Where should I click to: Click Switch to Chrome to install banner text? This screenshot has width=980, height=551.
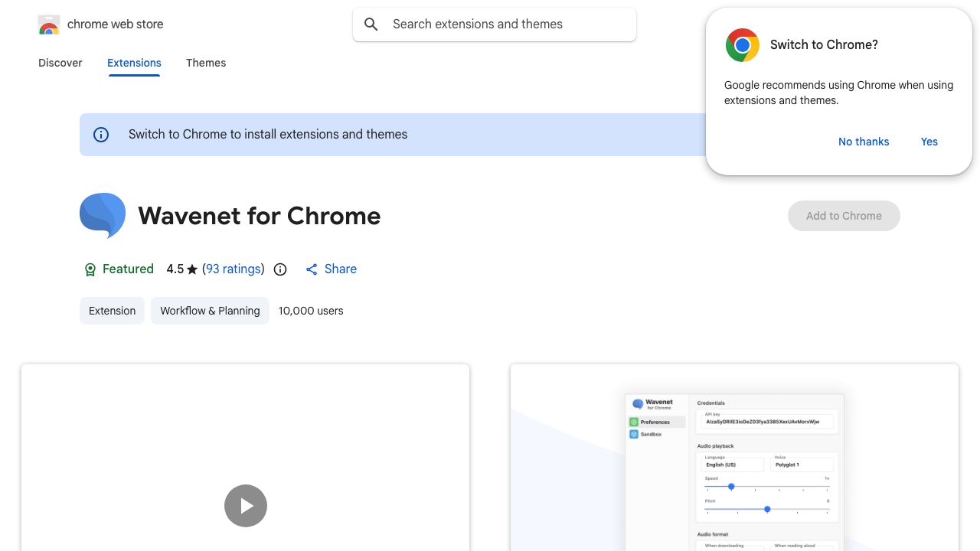pos(268,134)
